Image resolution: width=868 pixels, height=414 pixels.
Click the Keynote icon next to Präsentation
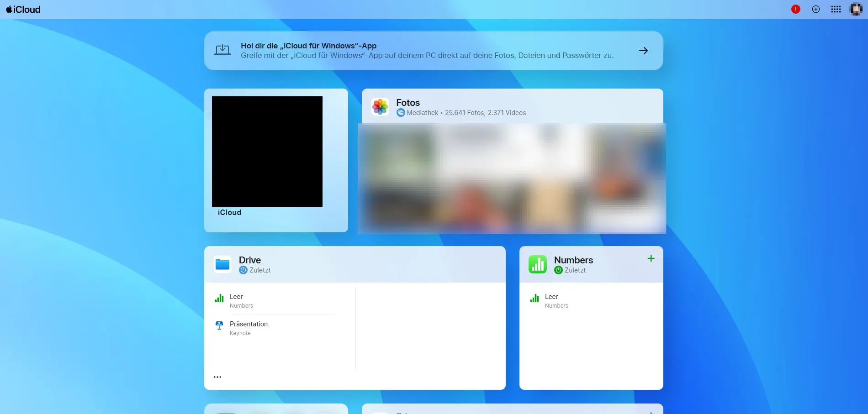coord(219,325)
